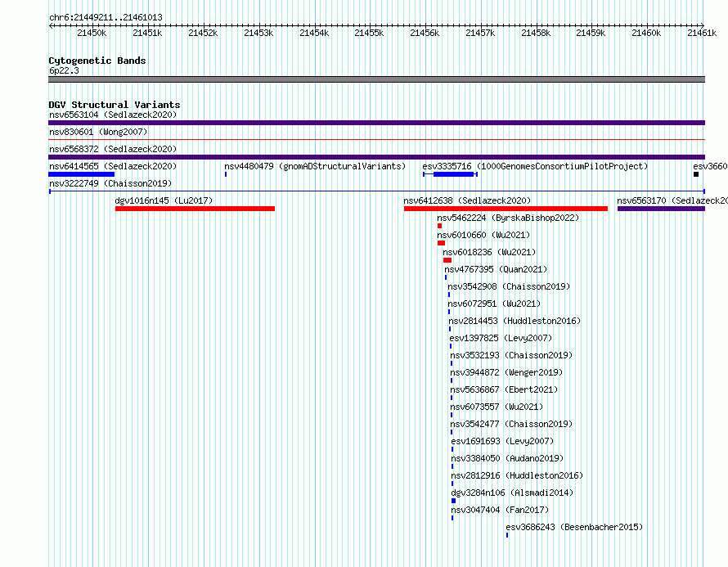Click the nsv3542908 (Chaisson2019) label

(x=509, y=286)
